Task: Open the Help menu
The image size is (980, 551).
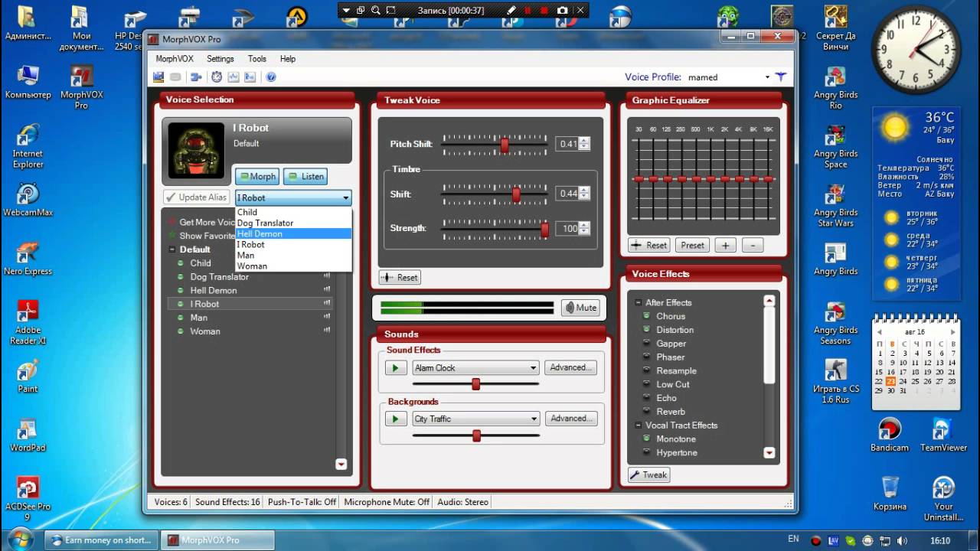Action: pyautogui.click(x=288, y=59)
